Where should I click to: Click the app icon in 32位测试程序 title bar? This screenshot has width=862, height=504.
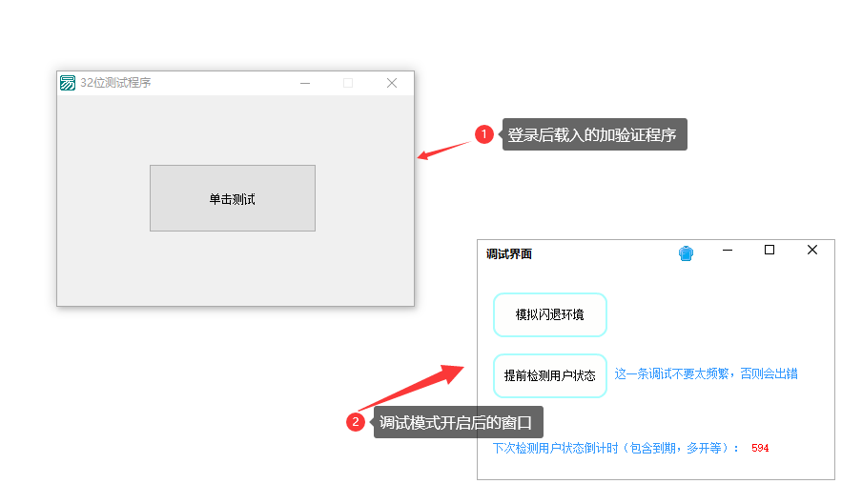click(x=68, y=83)
